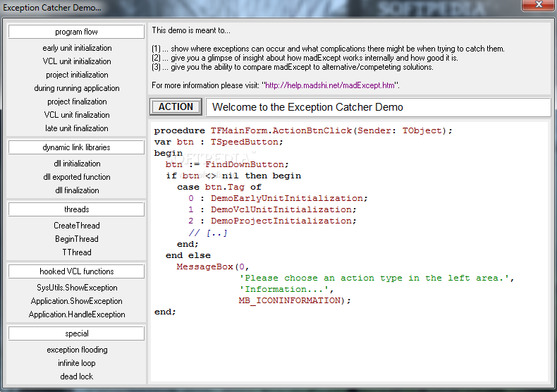Click the 'DemoVclUnitInitialization' code line
This screenshot has height=392, width=557.
click(x=272, y=209)
